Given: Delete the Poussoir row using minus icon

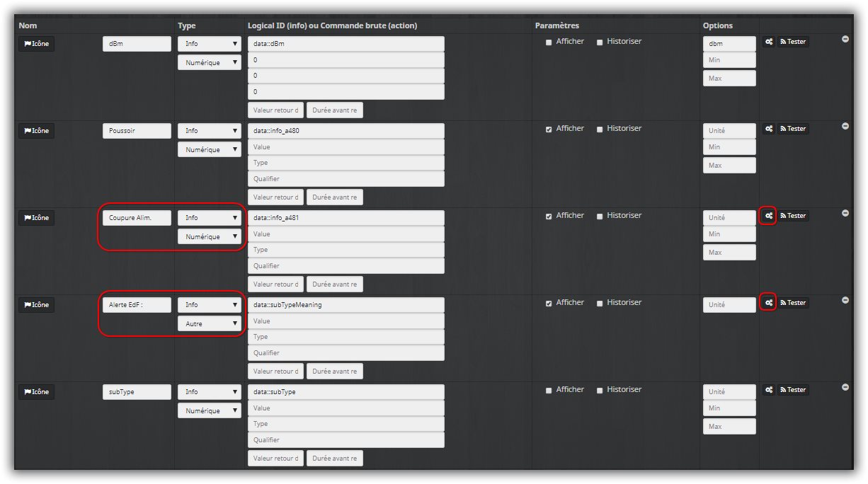Looking at the screenshot, I should (x=845, y=127).
